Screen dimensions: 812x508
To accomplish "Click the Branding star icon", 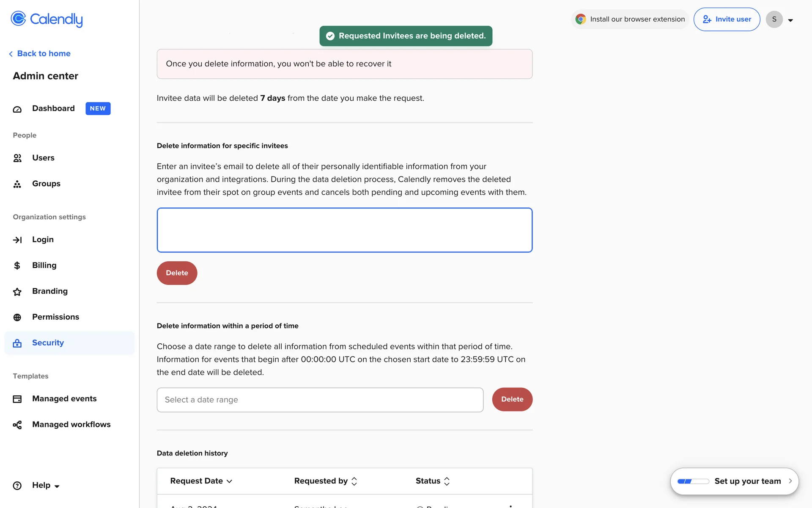I will click(x=17, y=292).
